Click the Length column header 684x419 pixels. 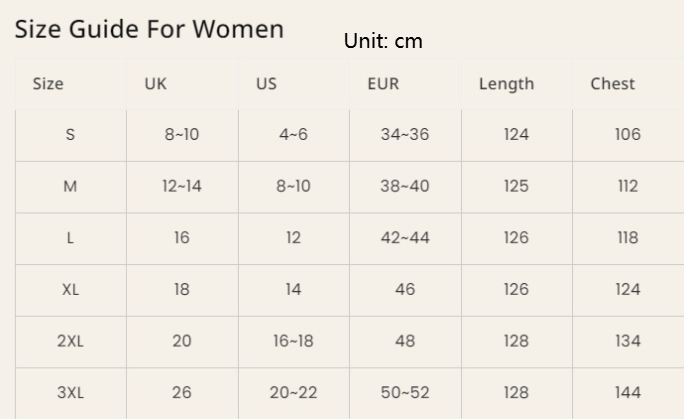[x=506, y=84]
